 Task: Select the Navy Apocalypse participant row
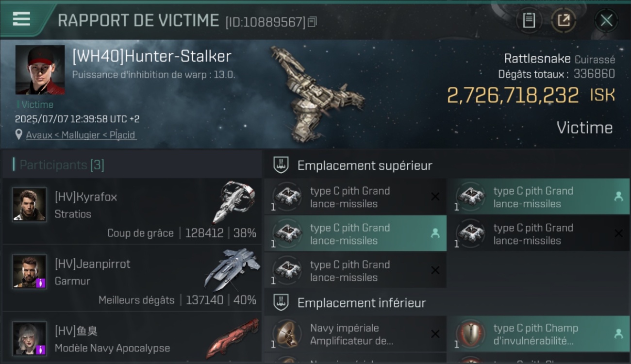(x=132, y=338)
